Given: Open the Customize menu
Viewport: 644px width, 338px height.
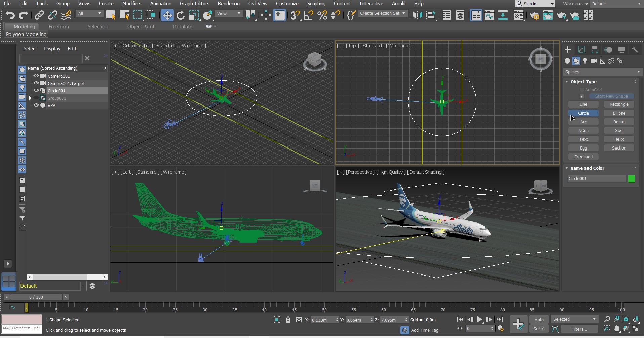Looking at the screenshot, I should (287, 4).
